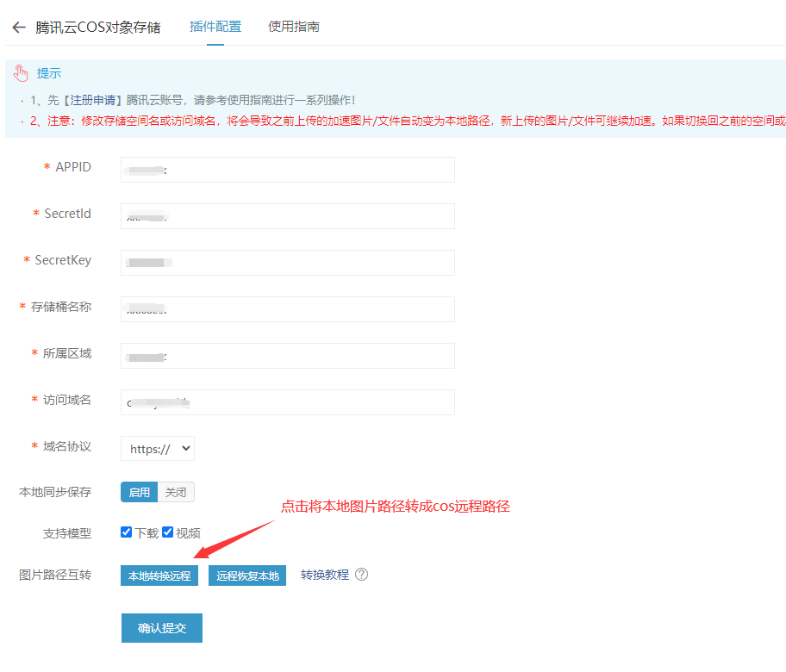Click into the SecretId field
The width and height of the screenshot is (786, 672).
(x=288, y=216)
